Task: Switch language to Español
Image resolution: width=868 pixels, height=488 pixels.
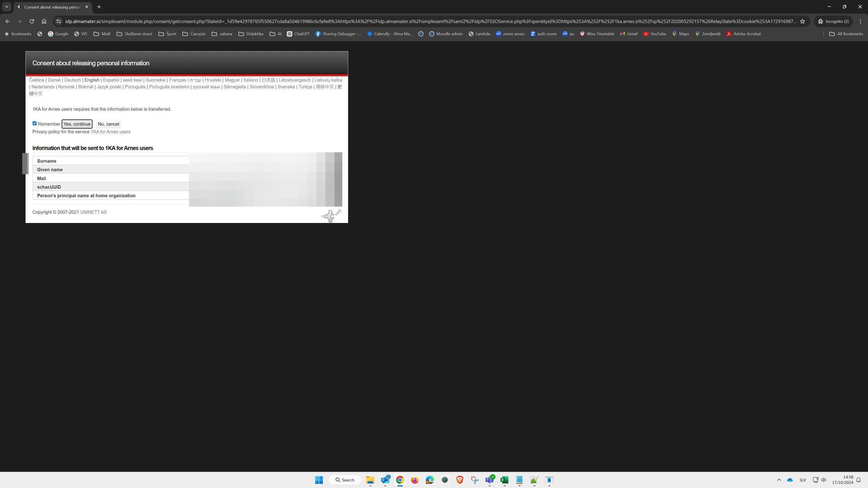Action: tap(111, 80)
